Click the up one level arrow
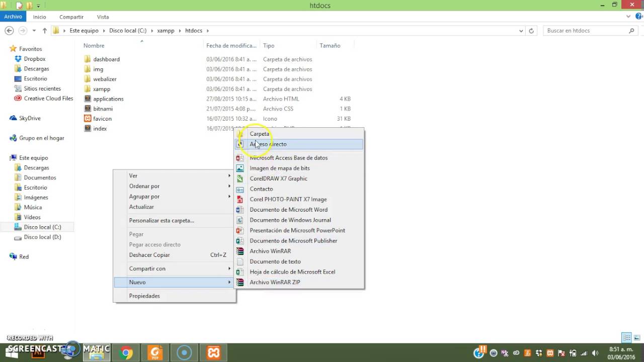This screenshot has height=362, width=644. (45, 31)
